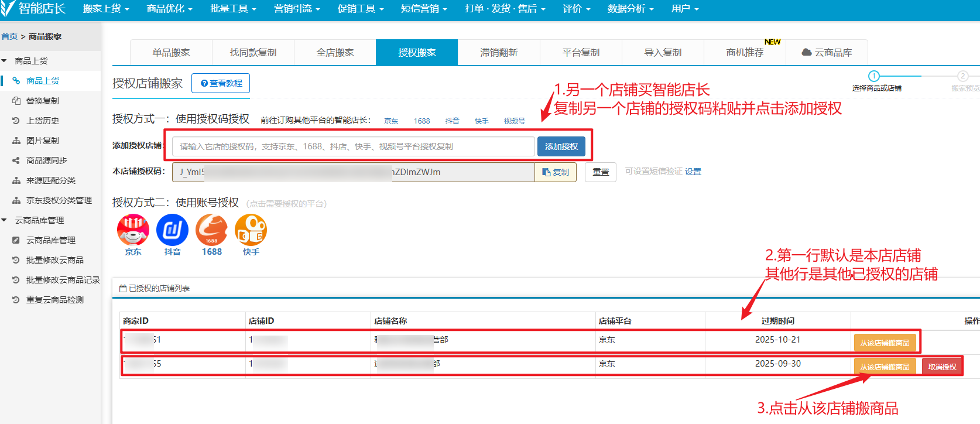
Task: Open the 云商品库 cloud tab
Action: click(827, 53)
